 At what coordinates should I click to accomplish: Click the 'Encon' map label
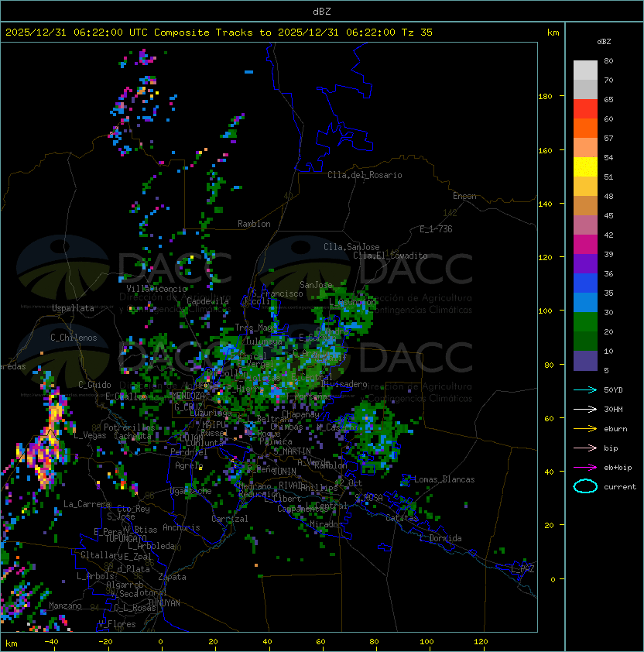coord(464,196)
